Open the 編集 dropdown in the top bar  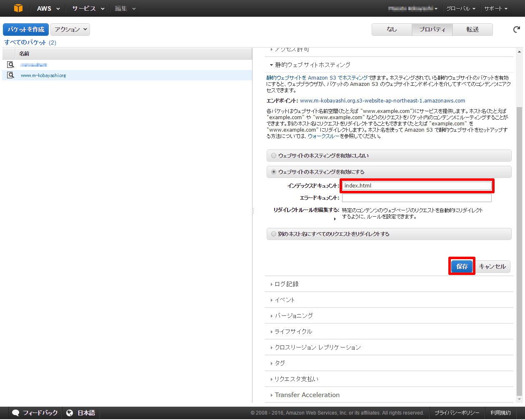[x=125, y=8]
